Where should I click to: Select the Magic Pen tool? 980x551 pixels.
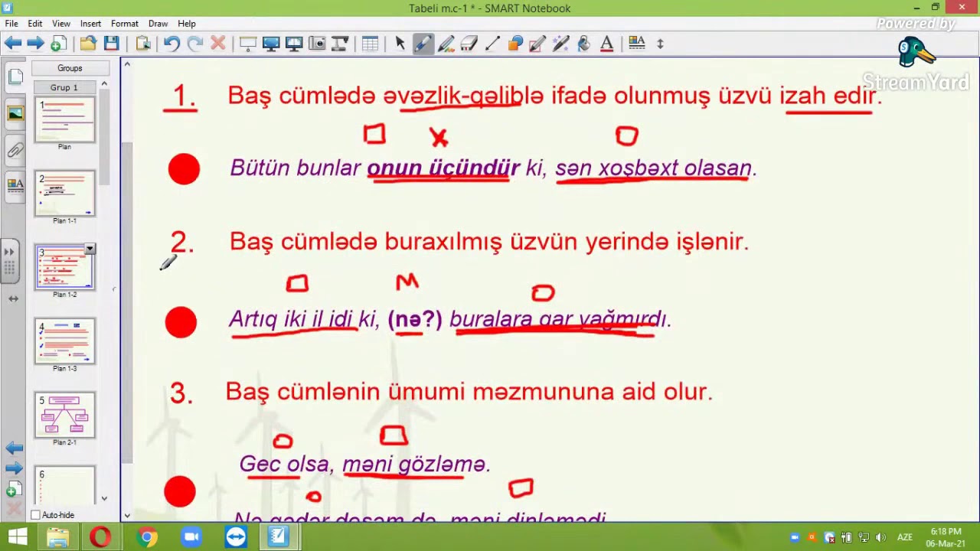pos(560,44)
